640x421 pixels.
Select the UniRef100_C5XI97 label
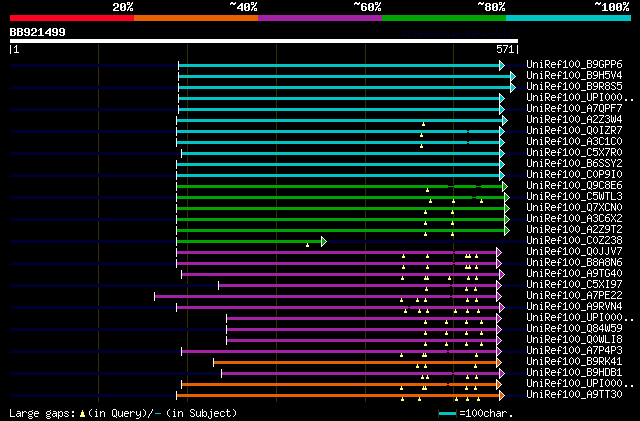574,285
